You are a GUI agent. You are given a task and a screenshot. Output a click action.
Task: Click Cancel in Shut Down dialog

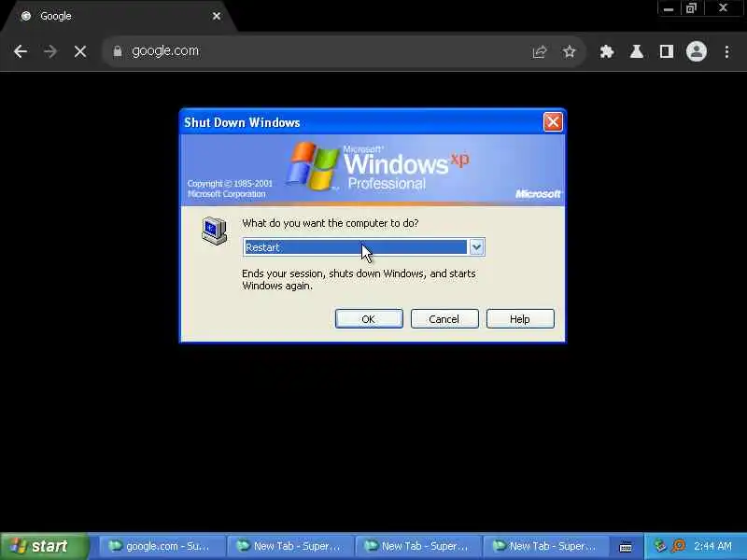[x=444, y=318]
